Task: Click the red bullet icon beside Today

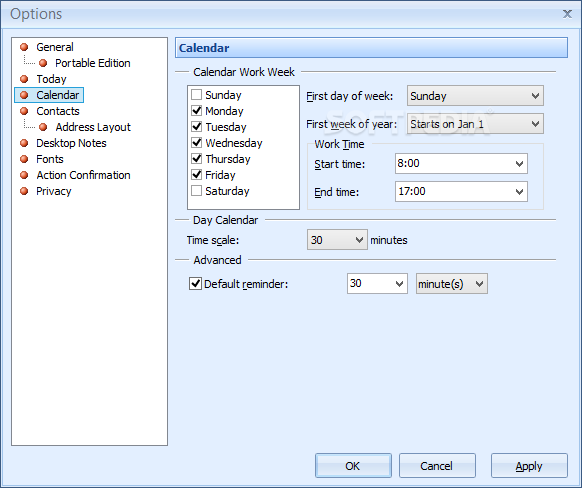Action: click(24, 79)
